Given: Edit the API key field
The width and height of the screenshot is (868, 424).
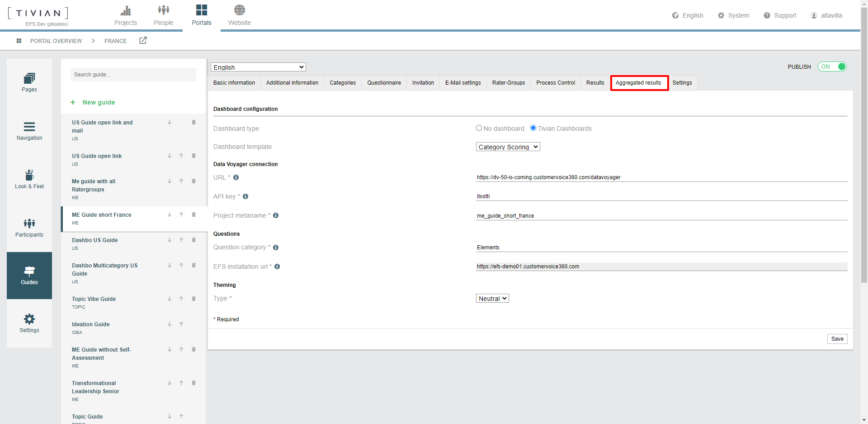Looking at the screenshot, I should 661,196.
